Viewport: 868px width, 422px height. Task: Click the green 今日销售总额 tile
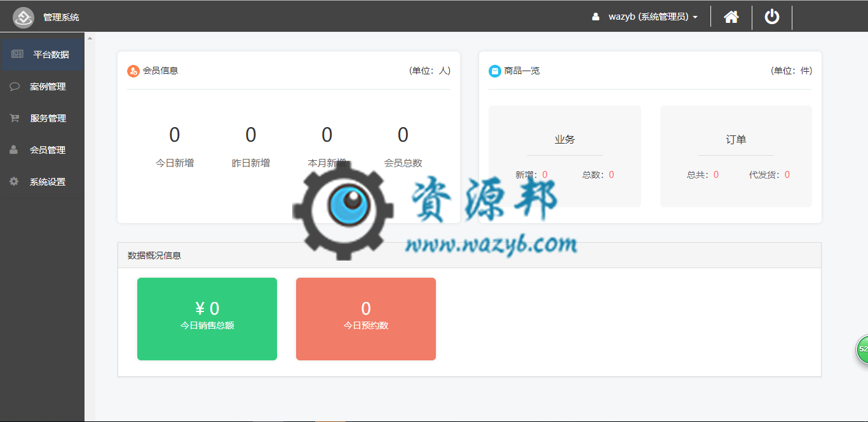(207, 319)
